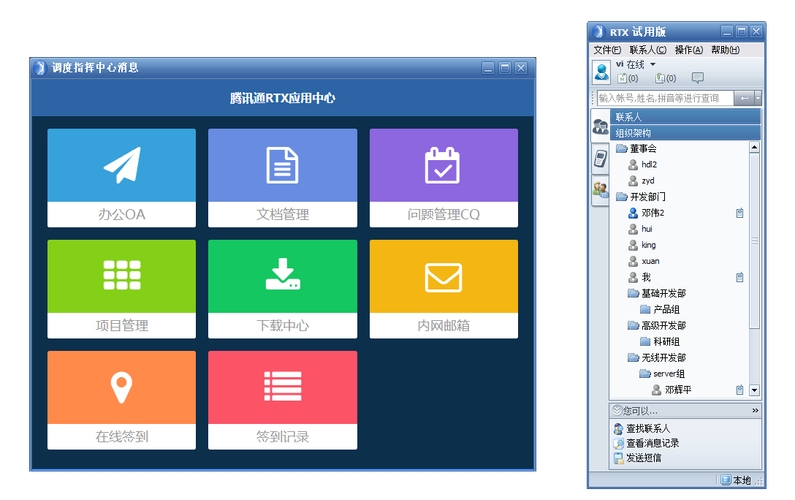Open the 在线签到 location pin tile
Image resolution: width=795 pixels, height=500 pixels.
click(122, 400)
